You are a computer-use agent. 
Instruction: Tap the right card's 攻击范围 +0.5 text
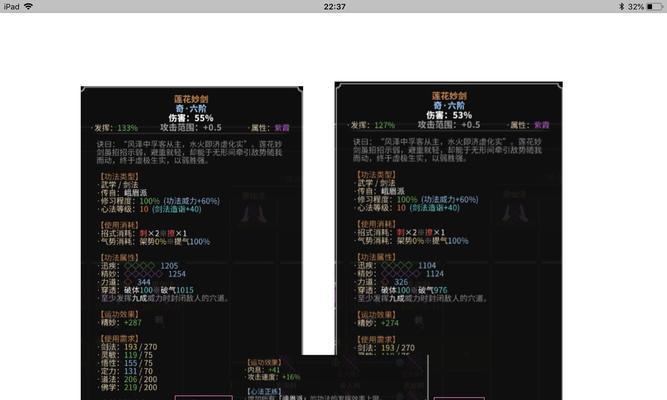[449, 125]
